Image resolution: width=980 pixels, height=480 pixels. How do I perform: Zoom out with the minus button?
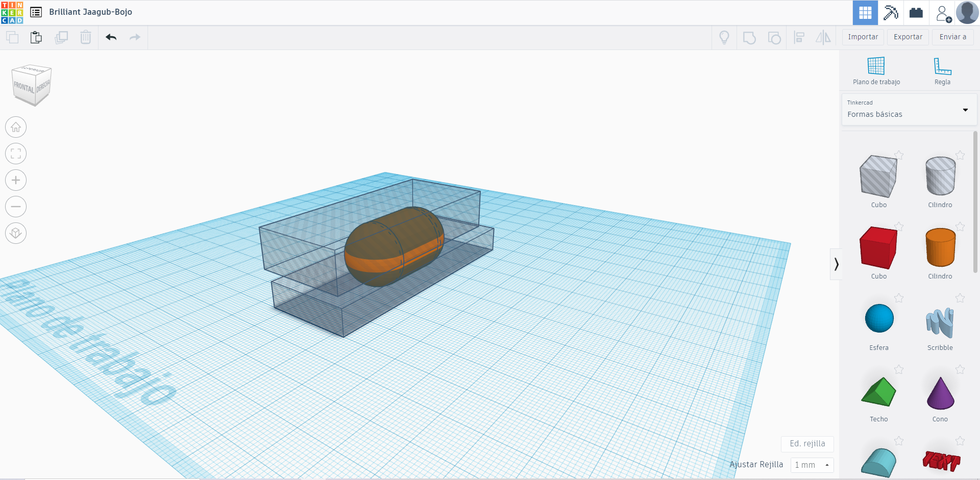tap(16, 207)
